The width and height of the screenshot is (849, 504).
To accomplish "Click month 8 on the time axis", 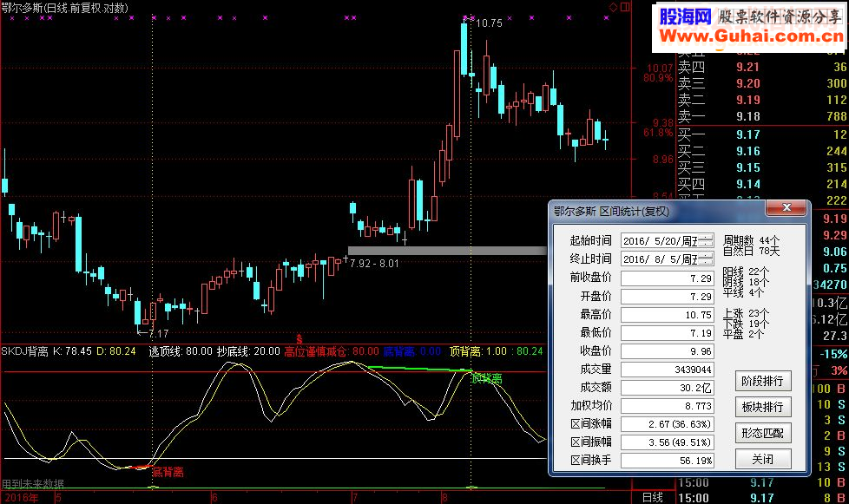I will point(444,498).
